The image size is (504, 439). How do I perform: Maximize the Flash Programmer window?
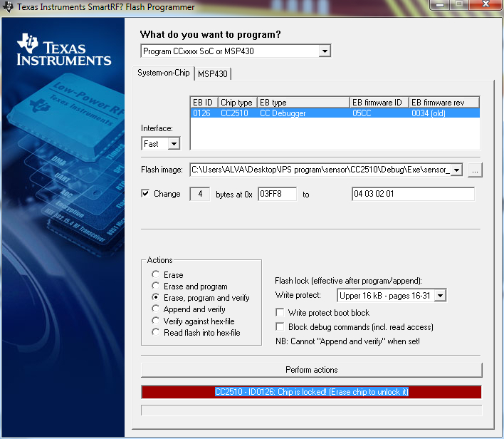459,4
